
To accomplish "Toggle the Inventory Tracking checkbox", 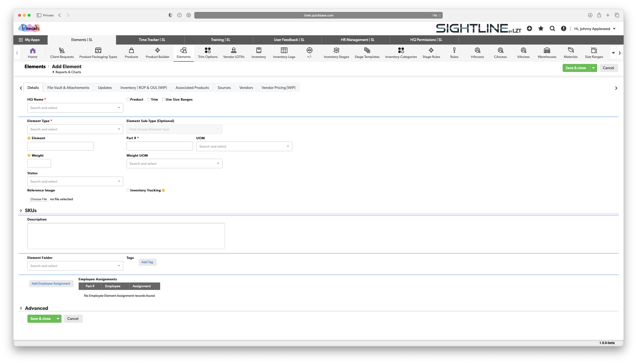I will [x=128, y=190].
